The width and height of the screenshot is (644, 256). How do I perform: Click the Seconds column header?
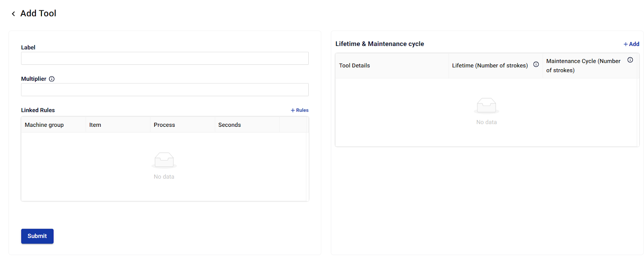229,125
